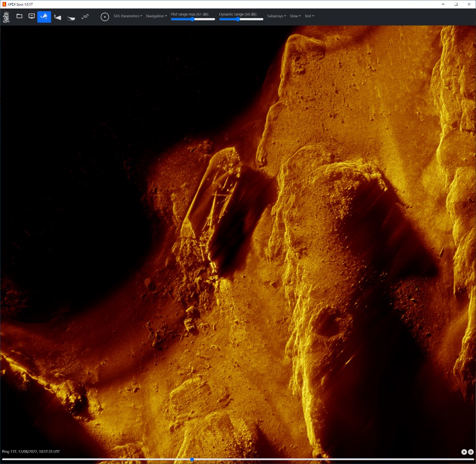Adjust the Plot range max slider
Viewport: 476px width, 464px height.
(193, 19)
